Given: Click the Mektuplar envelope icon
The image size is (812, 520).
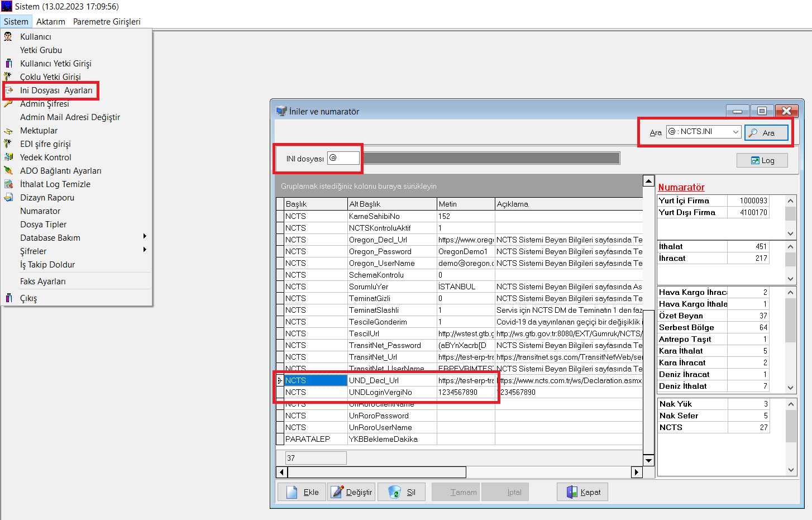Looking at the screenshot, I should [8, 131].
